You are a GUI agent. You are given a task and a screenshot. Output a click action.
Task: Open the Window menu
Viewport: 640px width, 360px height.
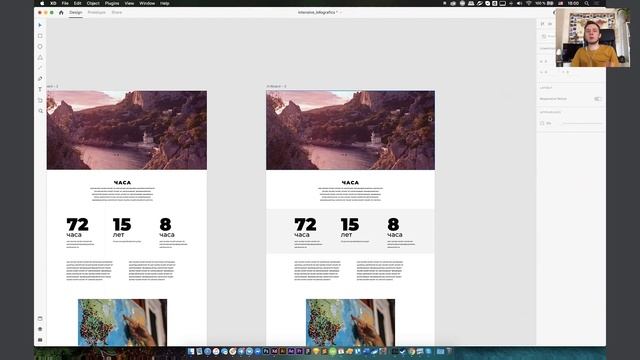[x=147, y=3]
